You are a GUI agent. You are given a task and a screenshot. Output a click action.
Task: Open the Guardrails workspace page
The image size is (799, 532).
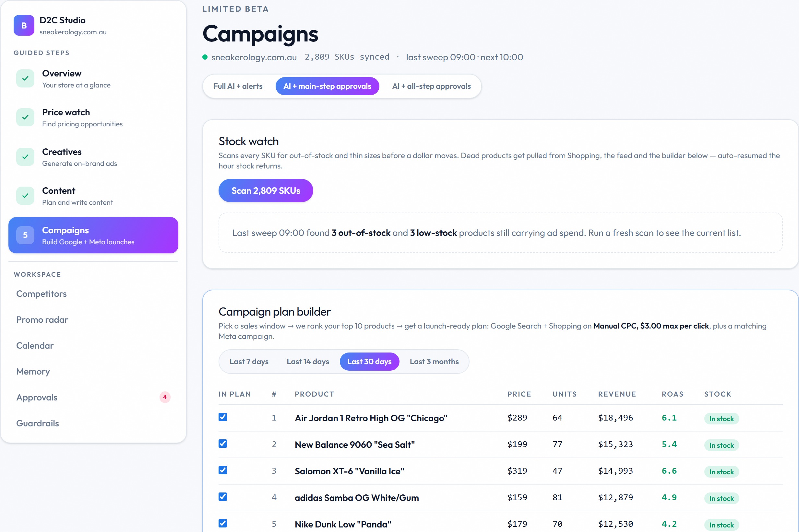(x=93, y=423)
